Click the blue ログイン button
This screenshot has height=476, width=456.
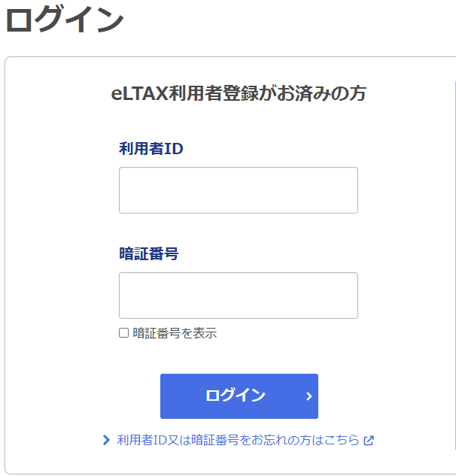(239, 396)
